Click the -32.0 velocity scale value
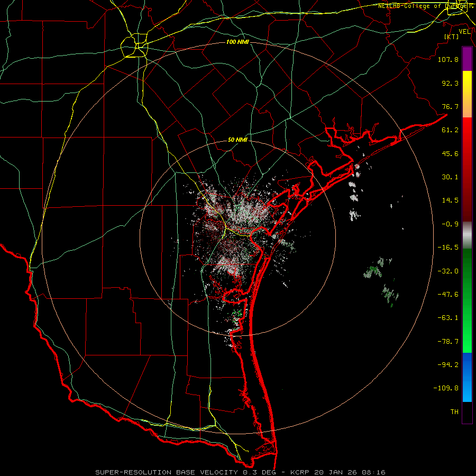The height and width of the screenshot is (476, 476). pos(448,271)
